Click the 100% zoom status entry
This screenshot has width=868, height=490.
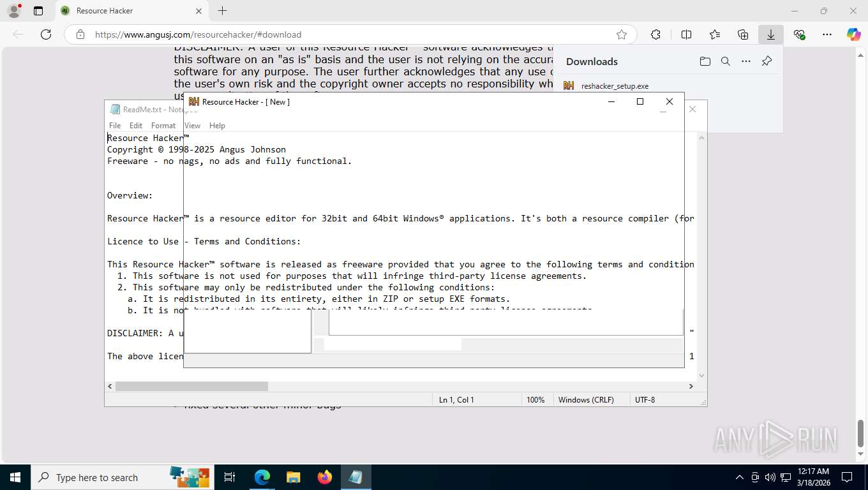(x=535, y=400)
